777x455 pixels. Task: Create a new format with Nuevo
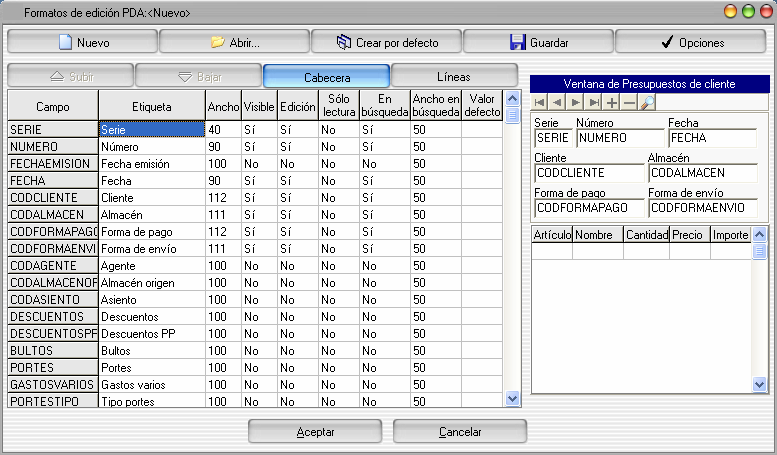click(82, 43)
